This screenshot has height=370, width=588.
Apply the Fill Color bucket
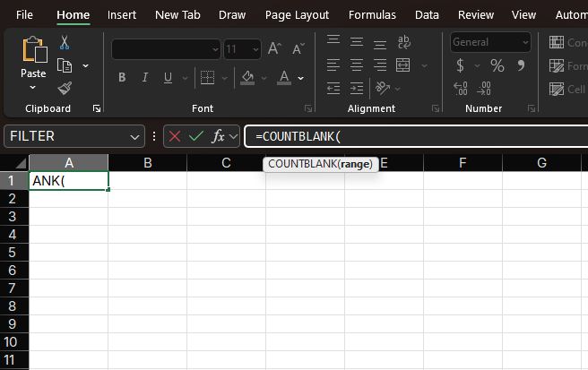tap(247, 78)
